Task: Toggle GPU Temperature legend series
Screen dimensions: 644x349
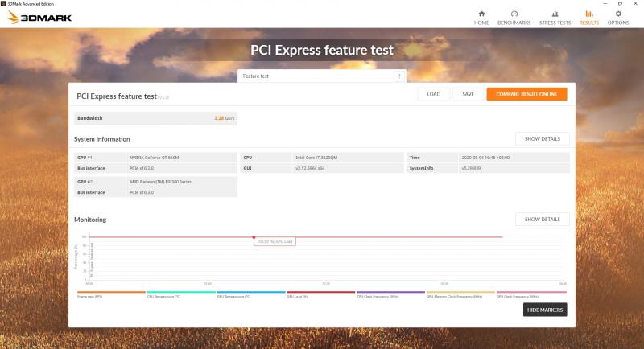Action: coord(251,294)
